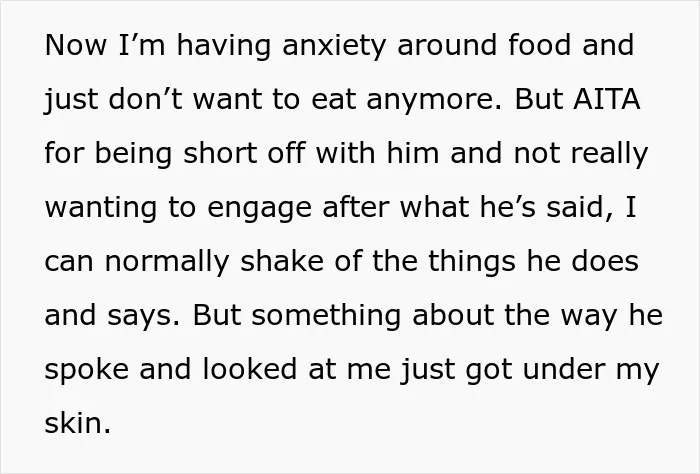Click the word "something" in sixth line

coord(326,316)
